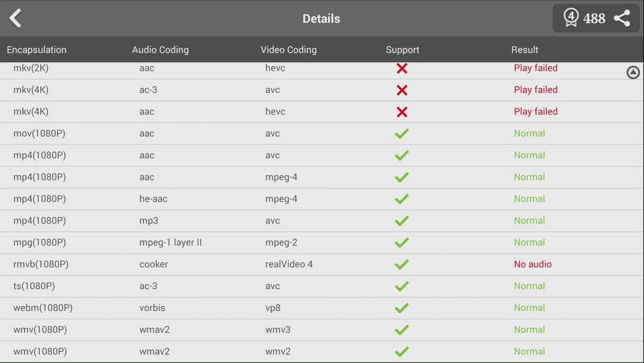
Task: Click the green check for rmvb(1080P) row
Action: pos(402,264)
